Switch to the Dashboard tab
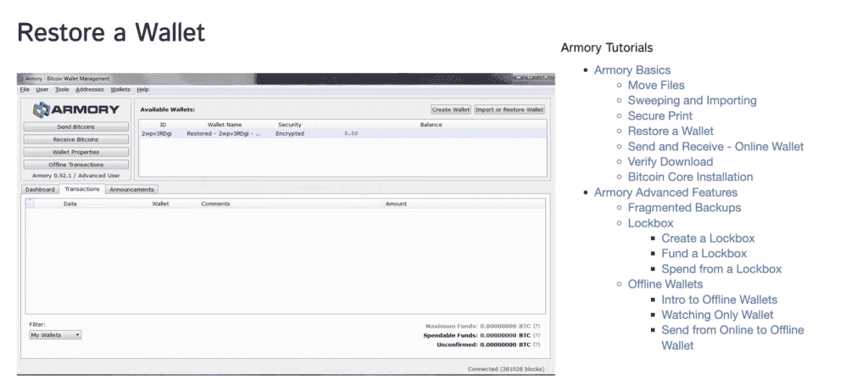The image size is (868, 392). point(39,189)
